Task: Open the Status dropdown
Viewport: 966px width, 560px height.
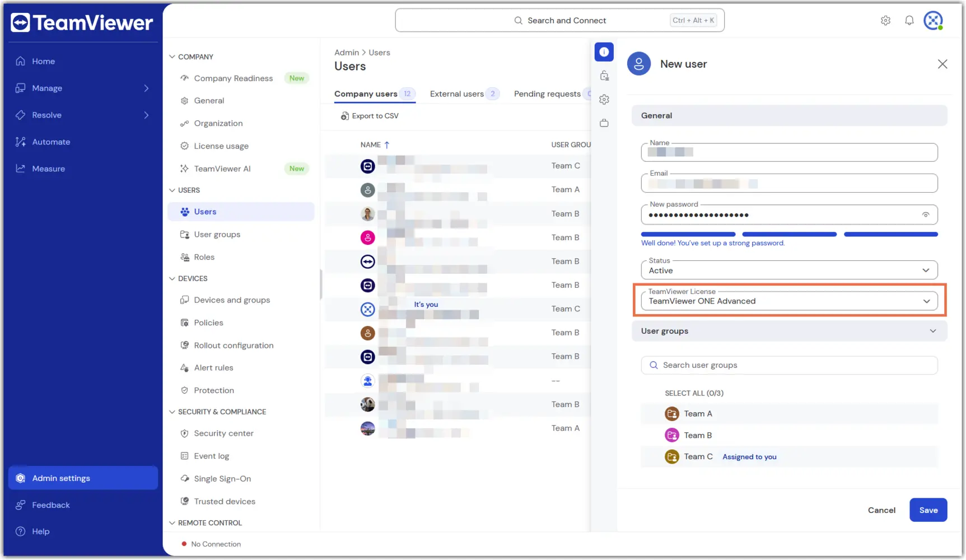Action: (789, 270)
